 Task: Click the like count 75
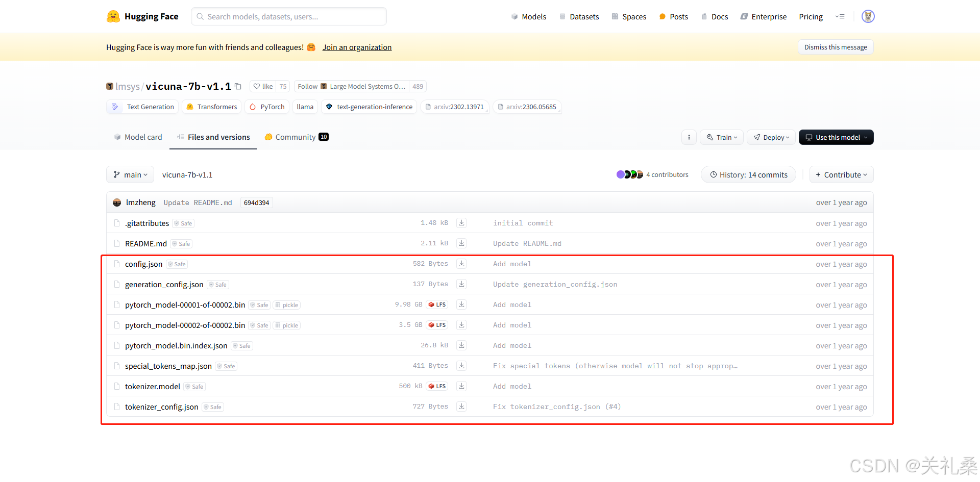pyautogui.click(x=283, y=86)
